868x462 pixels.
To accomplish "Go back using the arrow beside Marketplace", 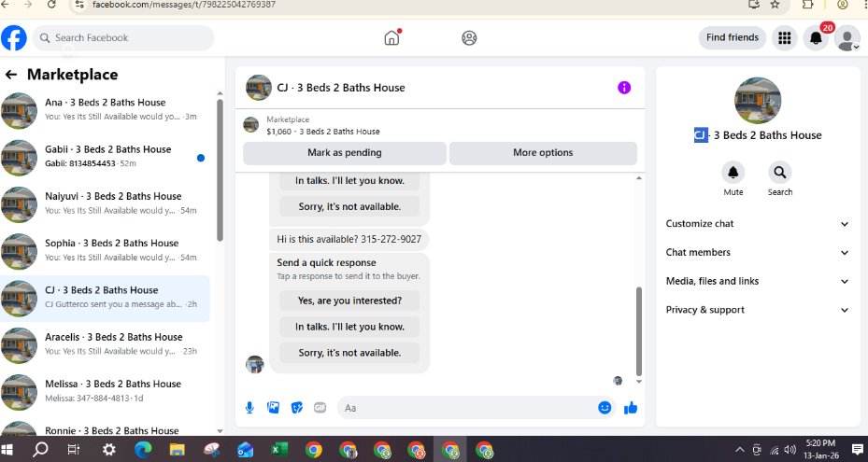I will (x=10, y=75).
